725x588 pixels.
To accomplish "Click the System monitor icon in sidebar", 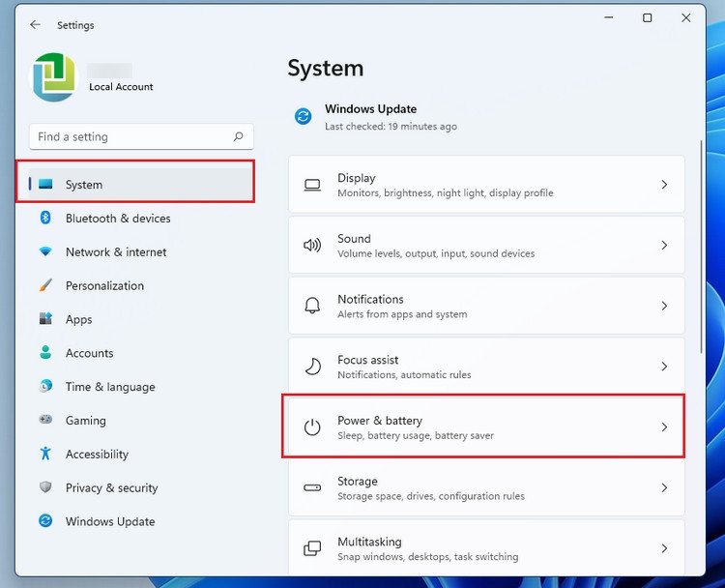I will [x=45, y=184].
